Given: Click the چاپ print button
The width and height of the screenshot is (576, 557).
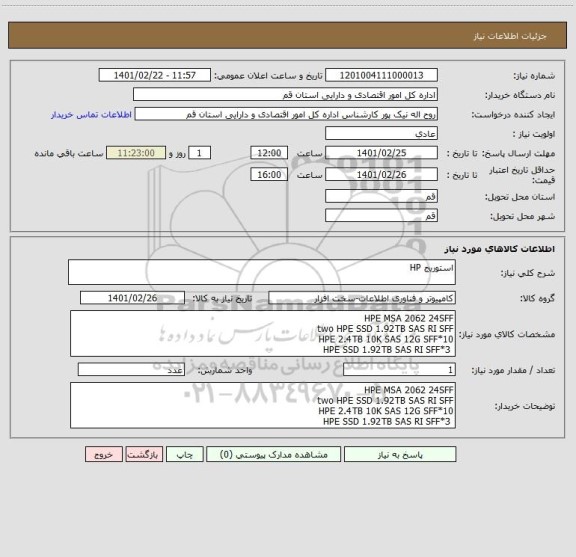Looking at the screenshot, I should (184, 454).
